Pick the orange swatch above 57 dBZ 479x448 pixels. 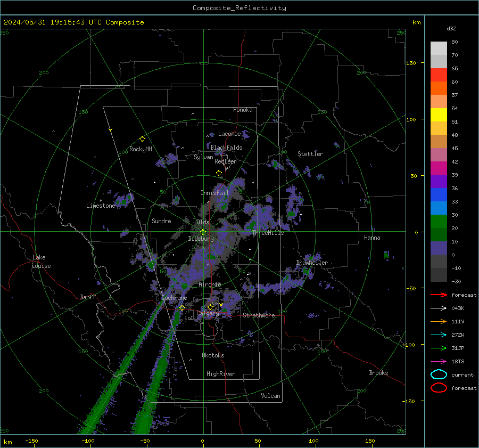(439, 88)
